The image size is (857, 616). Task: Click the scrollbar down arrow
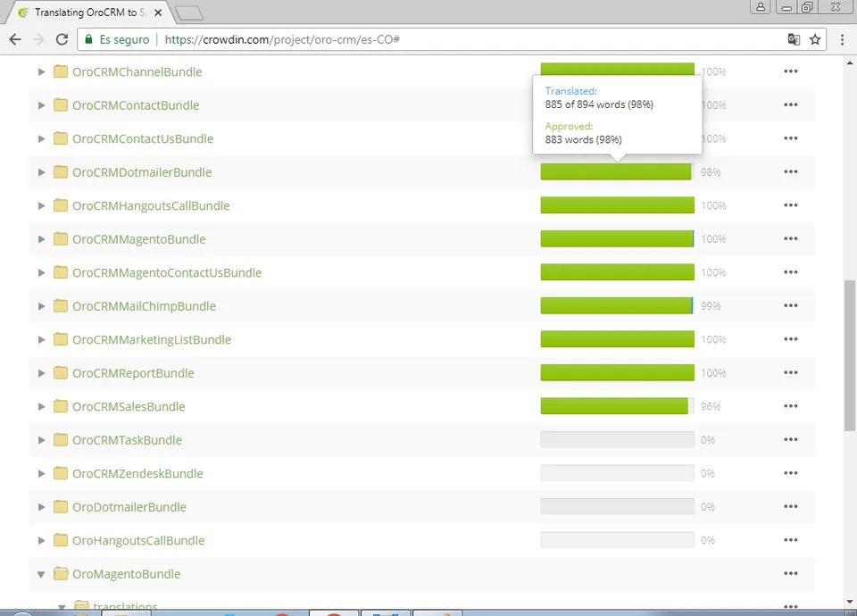coord(849,602)
